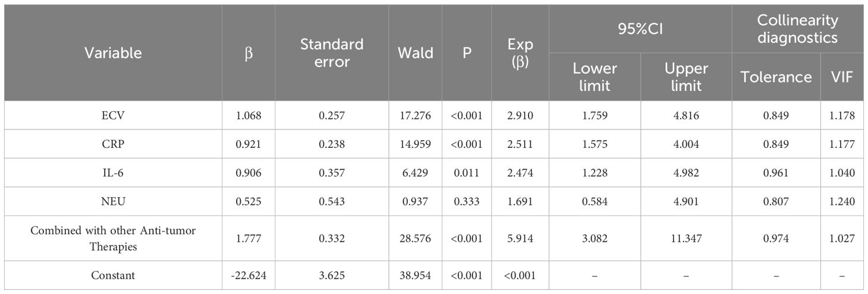Image resolution: width=868 pixels, height=294 pixels.
Task: Select the Wald column header
Action: [x=415, y=53]
